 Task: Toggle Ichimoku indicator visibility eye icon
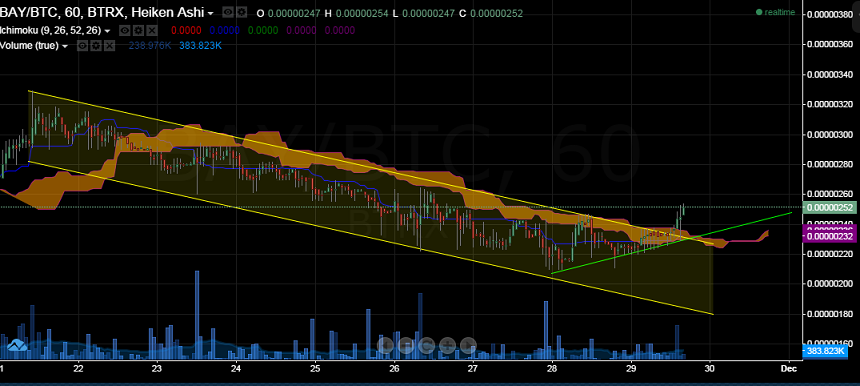pos(125,30)
